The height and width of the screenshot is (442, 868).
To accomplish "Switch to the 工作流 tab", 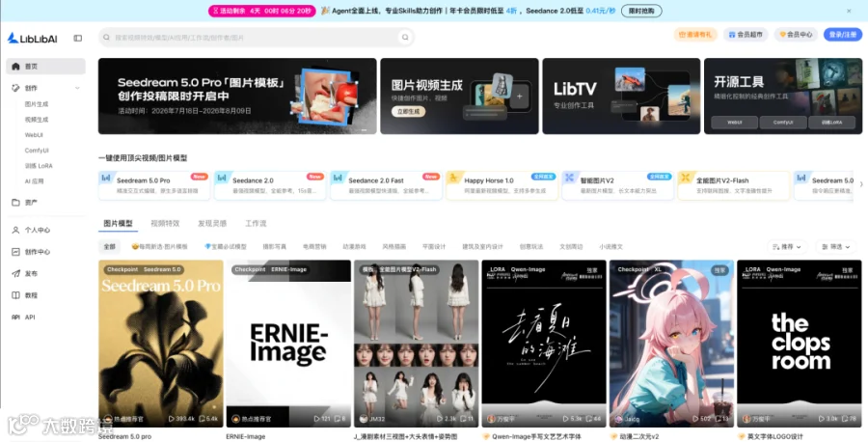I will pos(256,223).
